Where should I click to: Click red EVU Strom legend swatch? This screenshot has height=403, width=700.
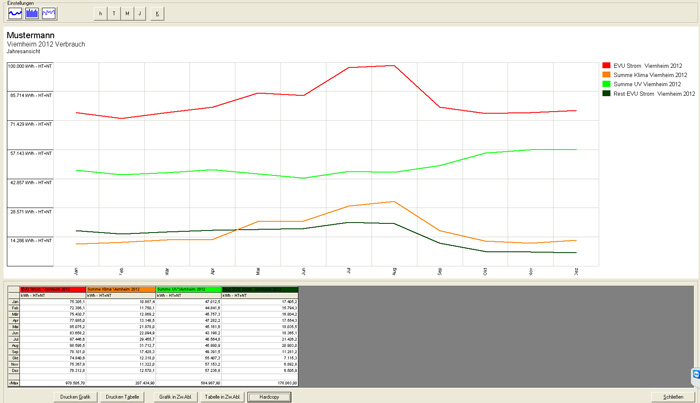(606, 65)
